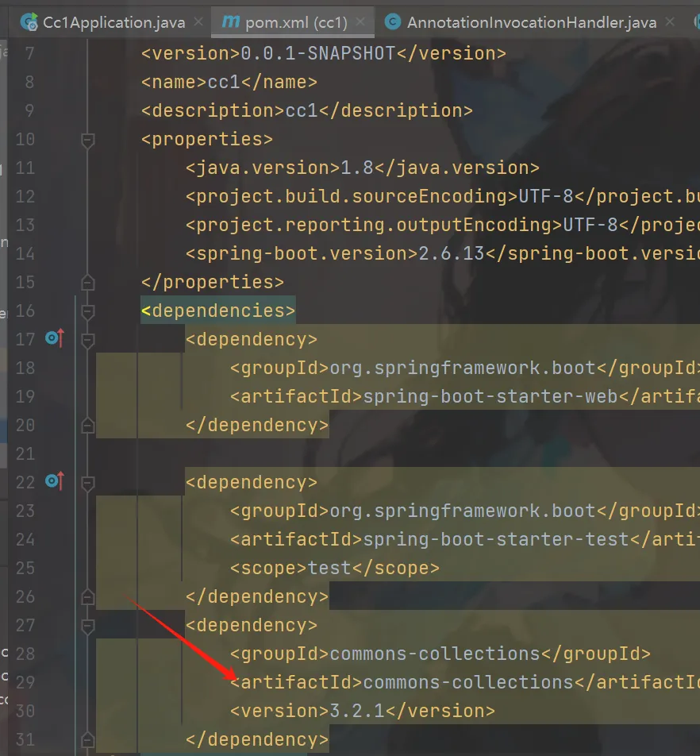Image resolution: width=700 pixels, height=756 pixels.
Task: Click UTF-8 in project.reporting.outputEncoding line
Action: click(x=590, y=225)
